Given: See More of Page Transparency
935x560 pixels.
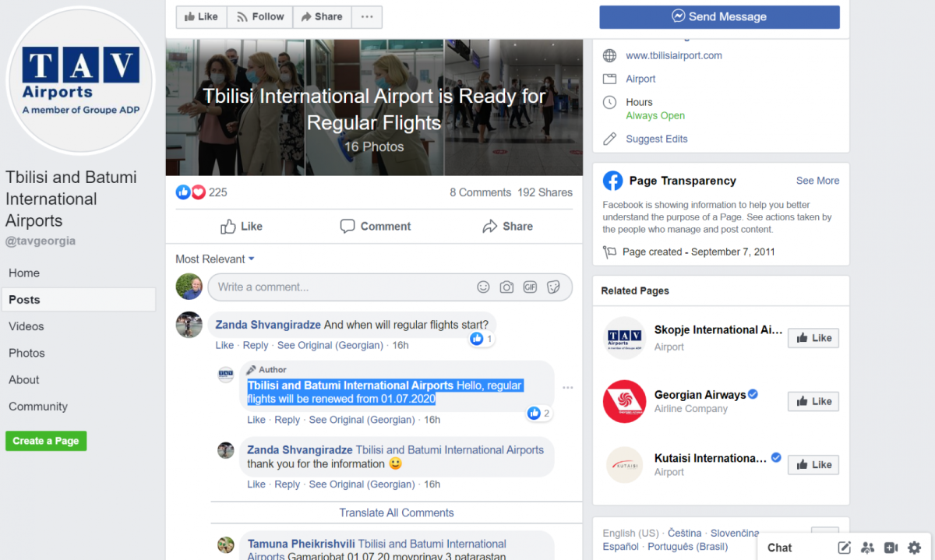Looking at the screenshot, I should click(x=817, y=181).
